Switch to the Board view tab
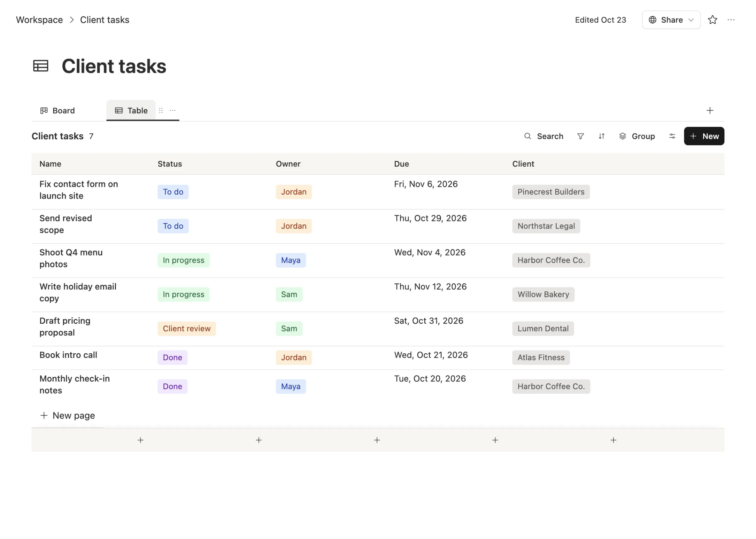Viewport: 756px width, 539px height. 58,111
